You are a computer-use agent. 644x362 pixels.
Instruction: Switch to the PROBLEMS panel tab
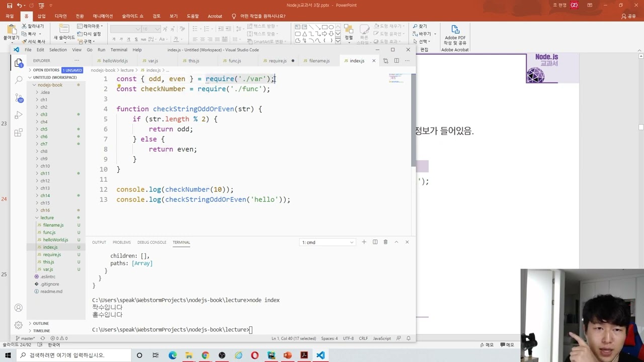[x=122, y=242]
